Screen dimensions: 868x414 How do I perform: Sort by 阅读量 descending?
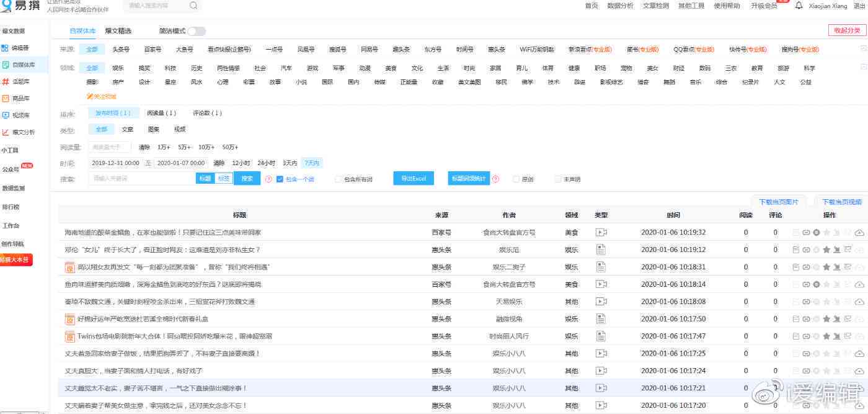click(161, 113)
